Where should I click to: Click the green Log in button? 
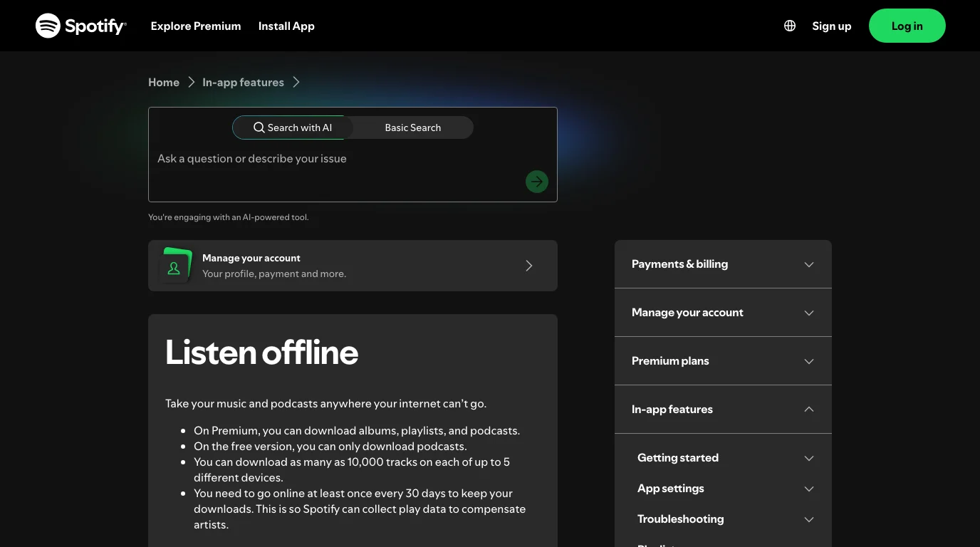click(x=907, y=26)
